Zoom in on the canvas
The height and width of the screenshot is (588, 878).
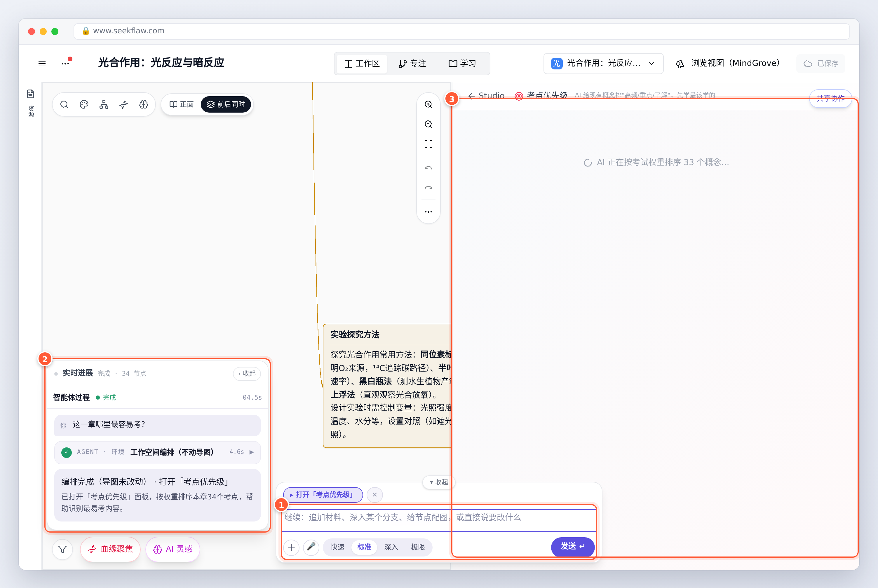(x=428, y=104)
